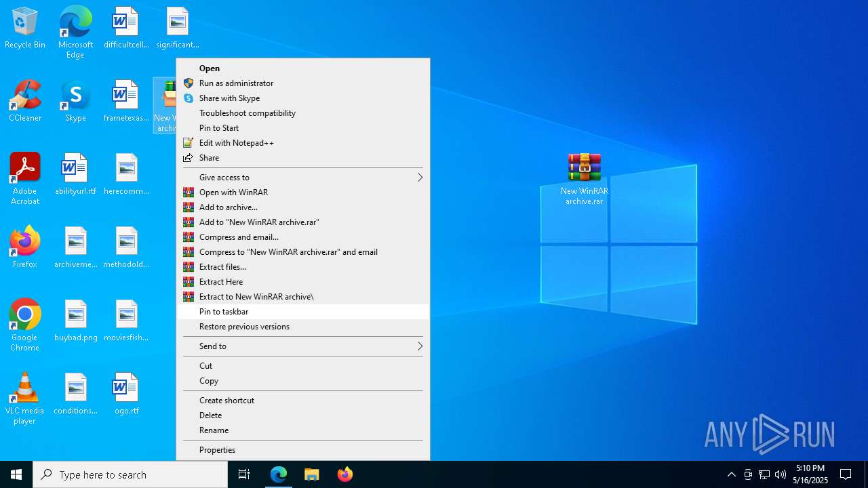Open Microsoft Edge from the taskbar
This screenshot has height=488, width=868.
(279, 474)
